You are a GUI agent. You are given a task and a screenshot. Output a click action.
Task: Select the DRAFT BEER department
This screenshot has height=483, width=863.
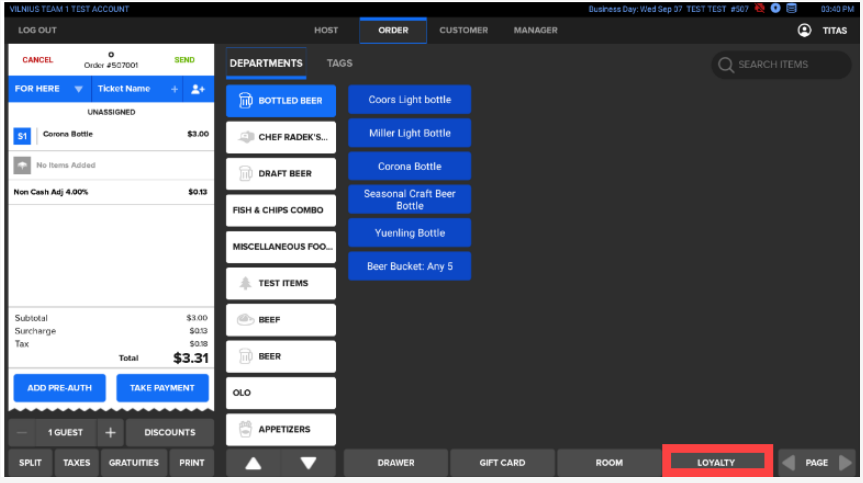pyautogui.click(x=281, y=173)
